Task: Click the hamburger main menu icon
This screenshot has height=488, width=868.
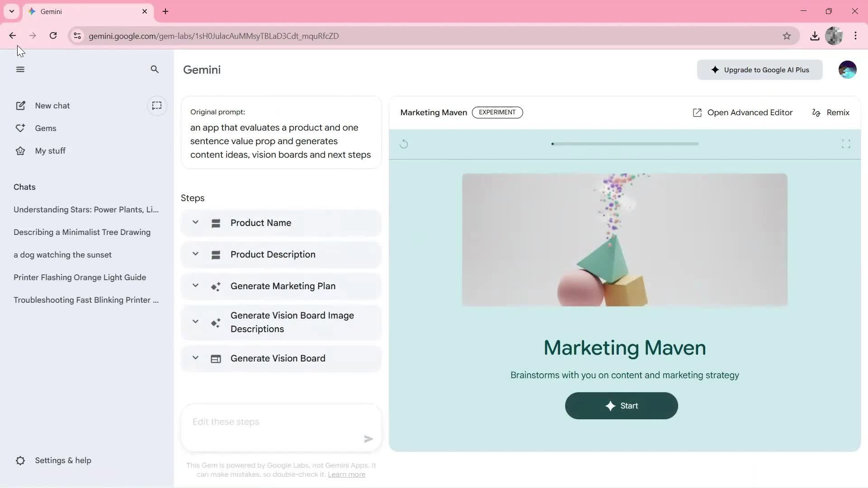Action: [x=20, y=70]
